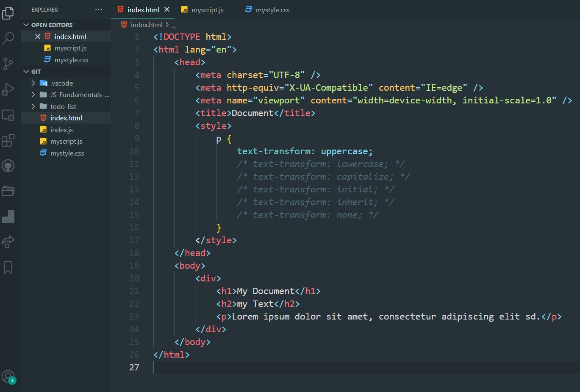This screenshot has height=392, width=580.
Task: Open the Explorer view in activity bar
Action: pyautogui.click(x=8, y=13)
